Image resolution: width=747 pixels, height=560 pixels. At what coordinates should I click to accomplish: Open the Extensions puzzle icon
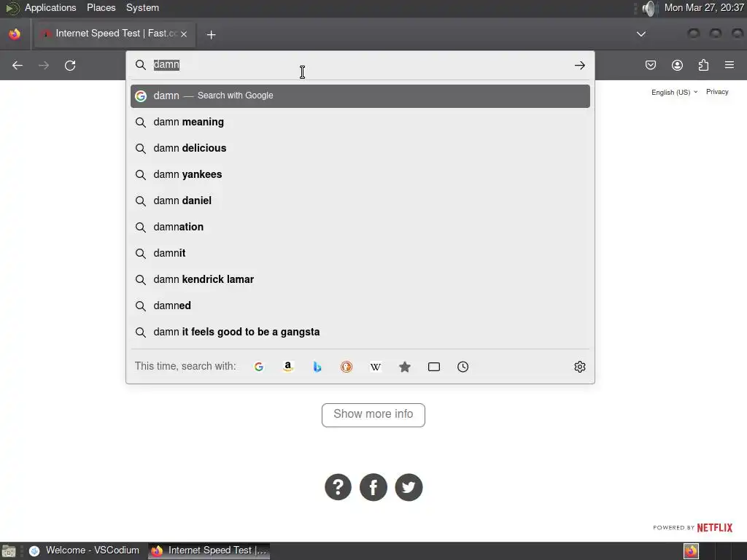[x=703, y=65]
